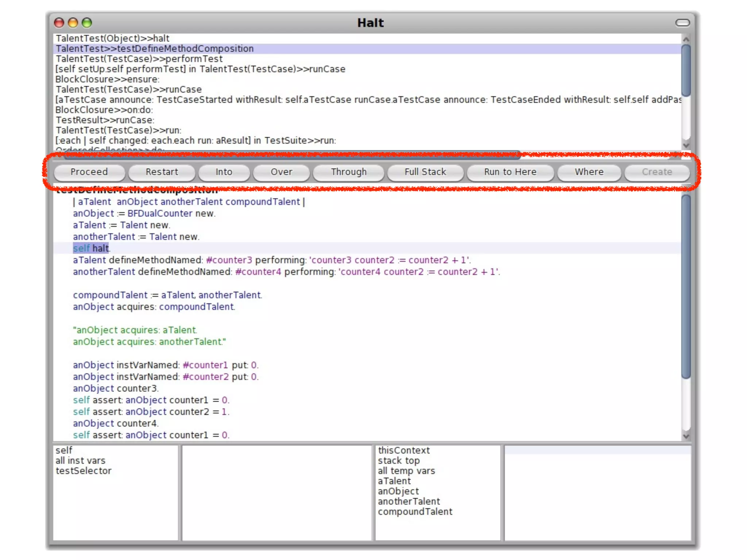This screenshot has width=747, height=560.
Task: Click Run to Here button
Action: click(x=510, y=172)
